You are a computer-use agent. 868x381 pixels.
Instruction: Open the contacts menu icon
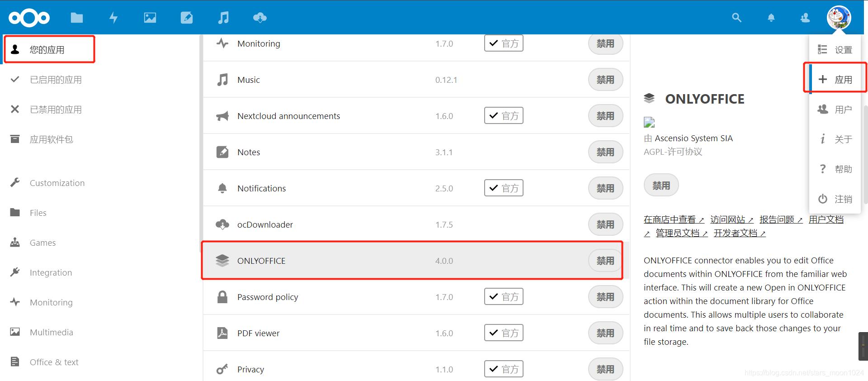[805, 18]
